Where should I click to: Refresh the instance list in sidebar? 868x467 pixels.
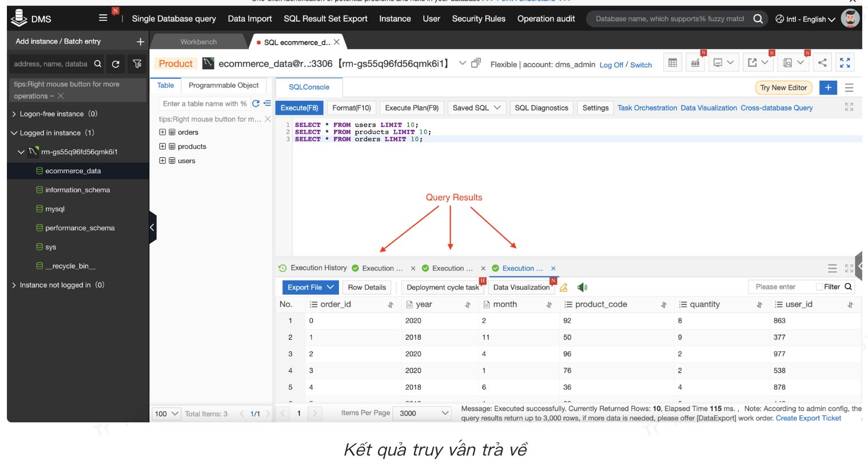coord(116,64)
